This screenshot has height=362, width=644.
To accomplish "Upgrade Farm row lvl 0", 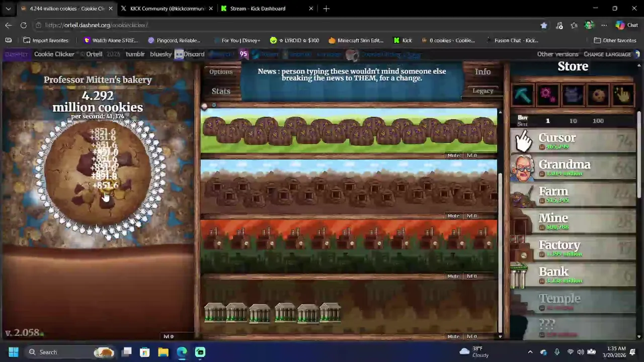I will pos(471,155).
